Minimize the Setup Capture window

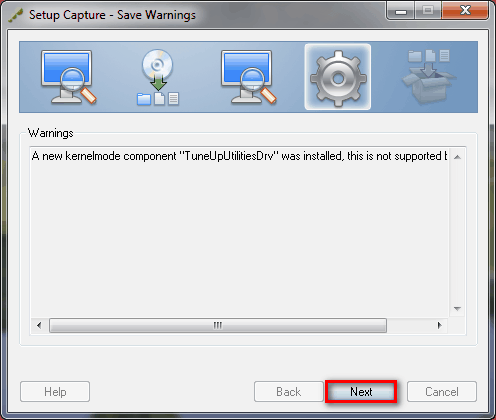click(x=401, y=11)
